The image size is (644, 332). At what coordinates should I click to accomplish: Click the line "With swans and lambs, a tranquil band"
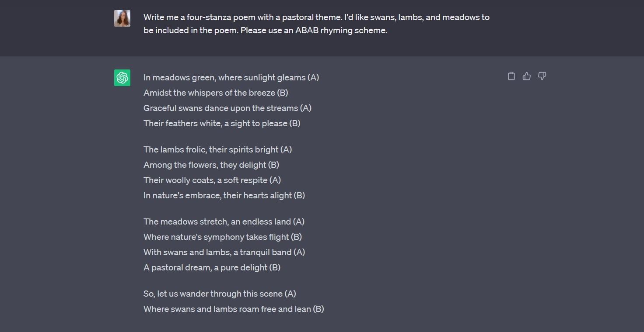224,252
